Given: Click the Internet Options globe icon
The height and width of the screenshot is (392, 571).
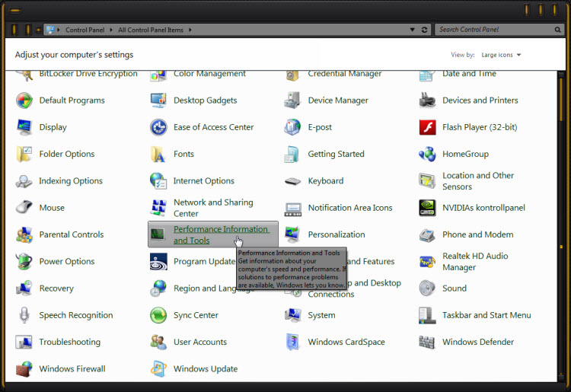Looking at the screenshot, I should point(158,181).
